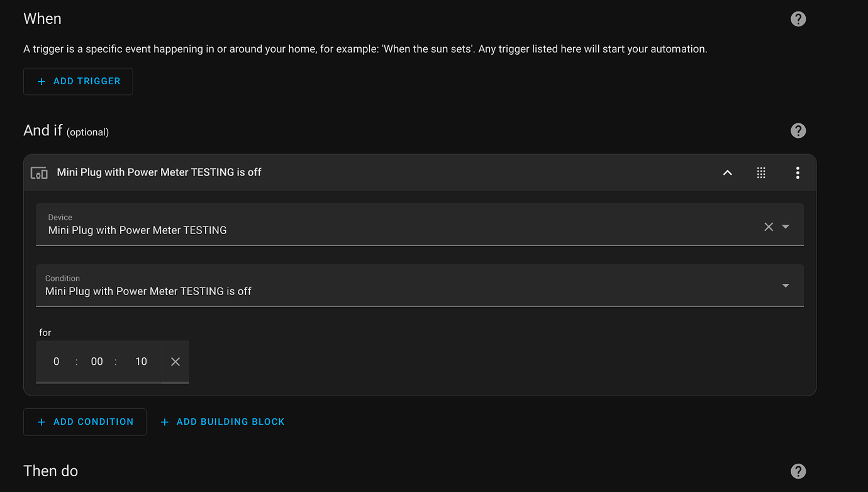Click the seconds field showing 10
This screenshot has width=868, height=492.
tap(141, 361)
